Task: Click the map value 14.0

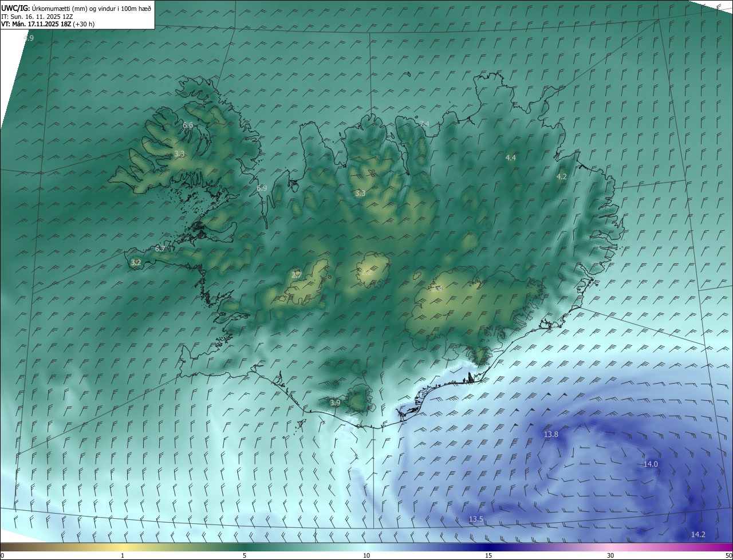Action: 651,464
